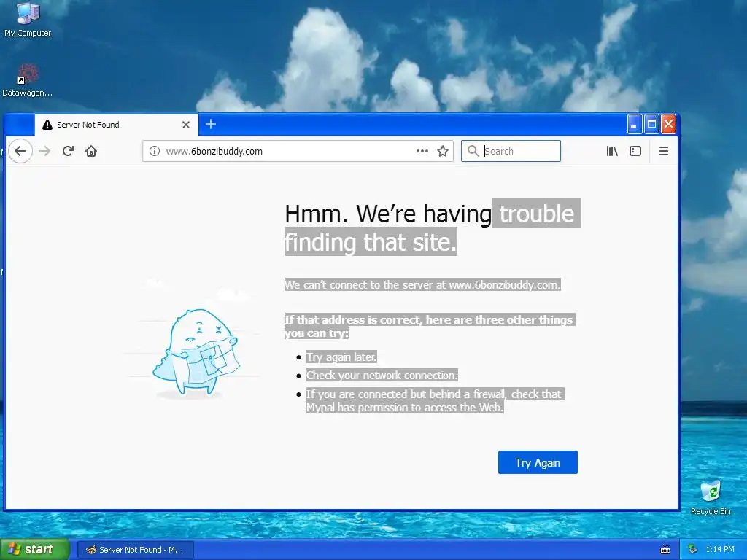Click the network tray icon
Viewport: 747px width, 560px height.
pos(693,550)
